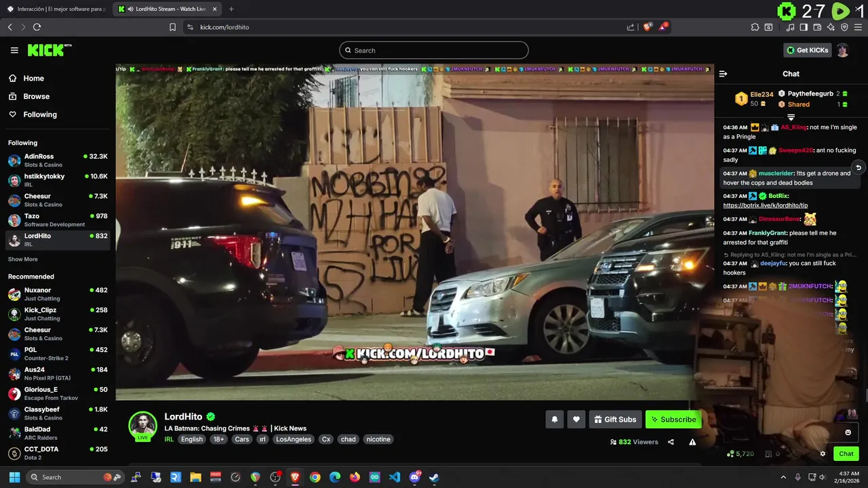Share the stream
Screen dimensions: 868x488
point(671,442)
